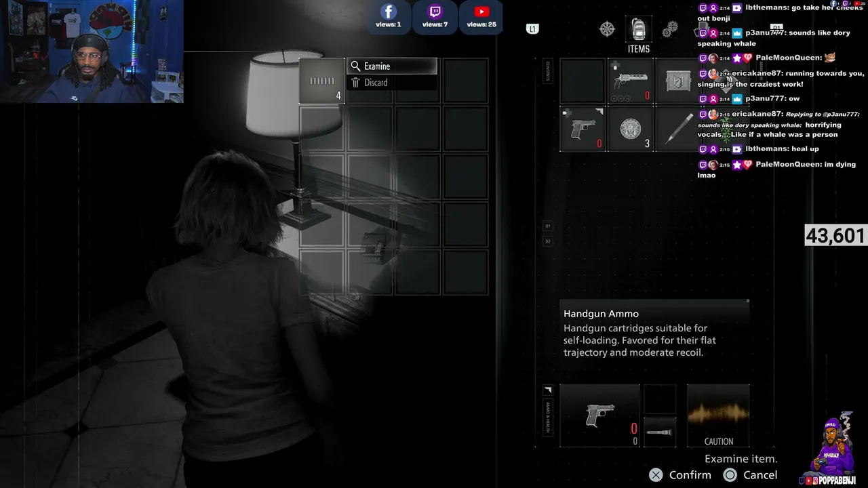Select the pistol in the contents grid

tap(583, 129)
